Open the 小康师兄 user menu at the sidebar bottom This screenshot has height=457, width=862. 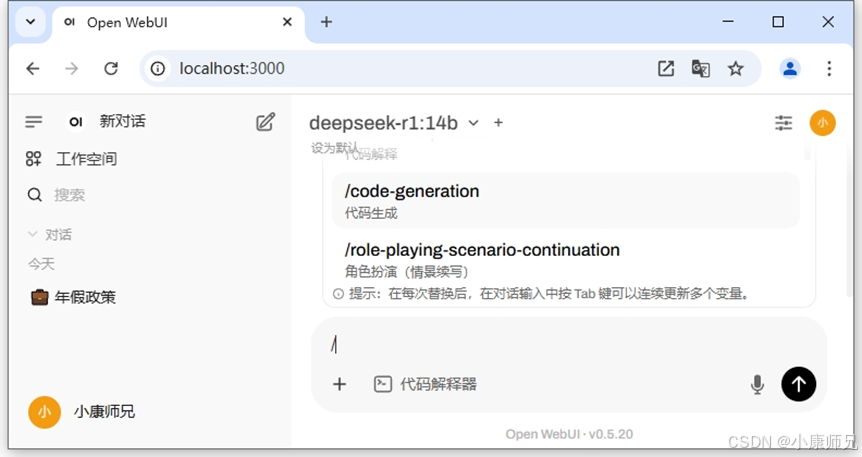tap(81, 412)
